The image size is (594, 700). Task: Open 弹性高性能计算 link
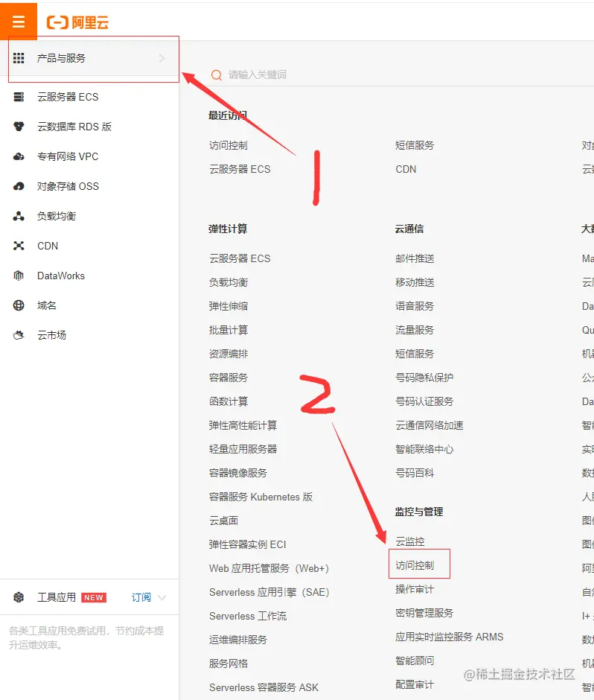coord(243,425)
